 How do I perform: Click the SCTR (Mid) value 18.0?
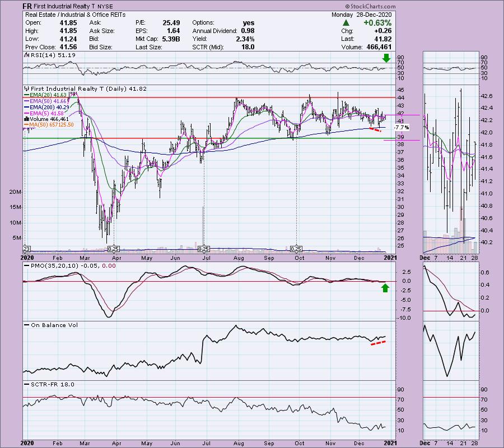click(x=248, y=47)
